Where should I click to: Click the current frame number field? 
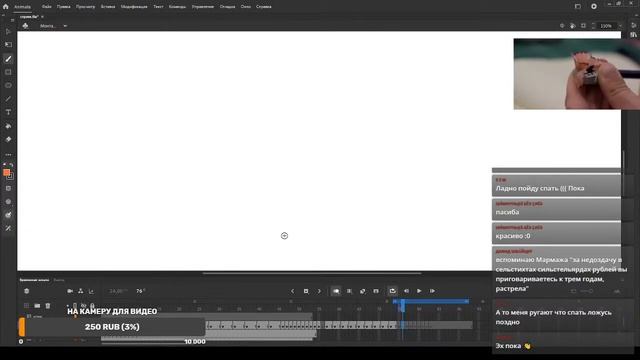(140, 291)
